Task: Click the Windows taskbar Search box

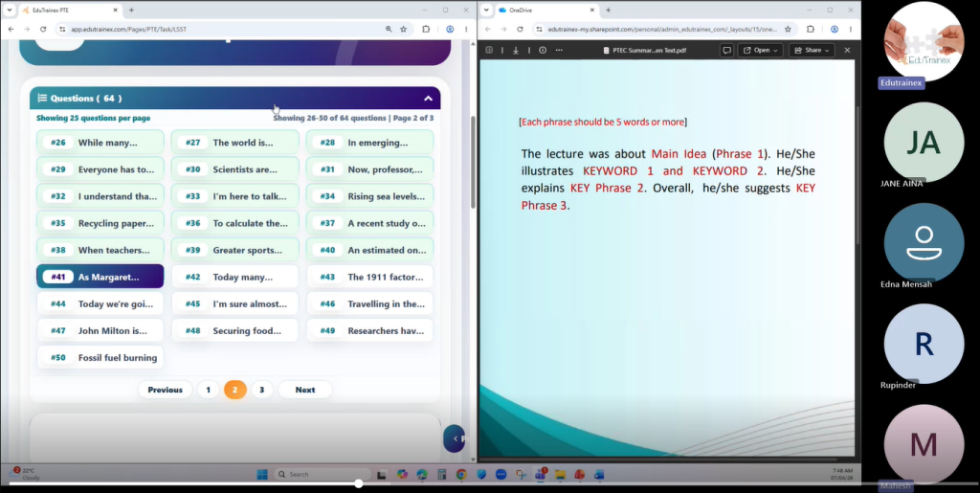Action: pos(323,474)
